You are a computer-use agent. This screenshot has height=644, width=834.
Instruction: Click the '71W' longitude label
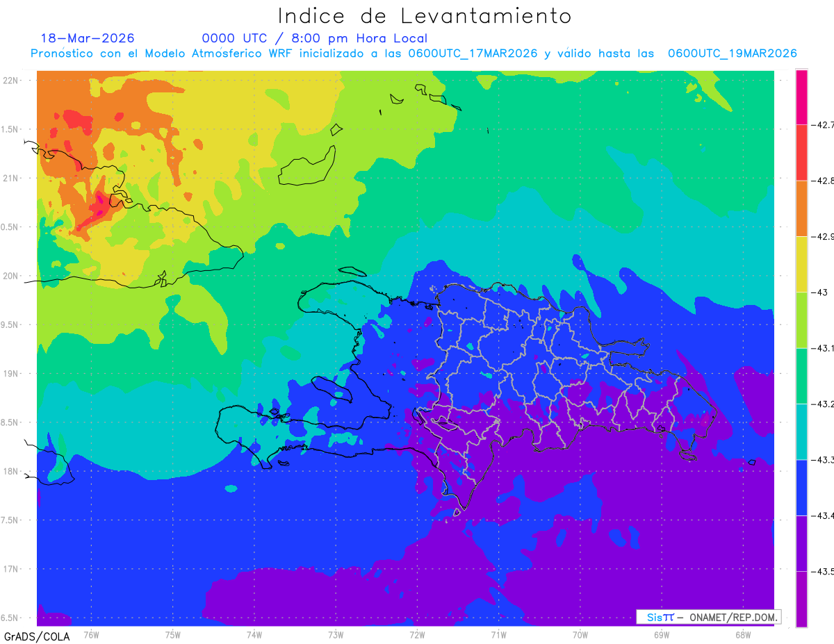click(x=498, y=634)
